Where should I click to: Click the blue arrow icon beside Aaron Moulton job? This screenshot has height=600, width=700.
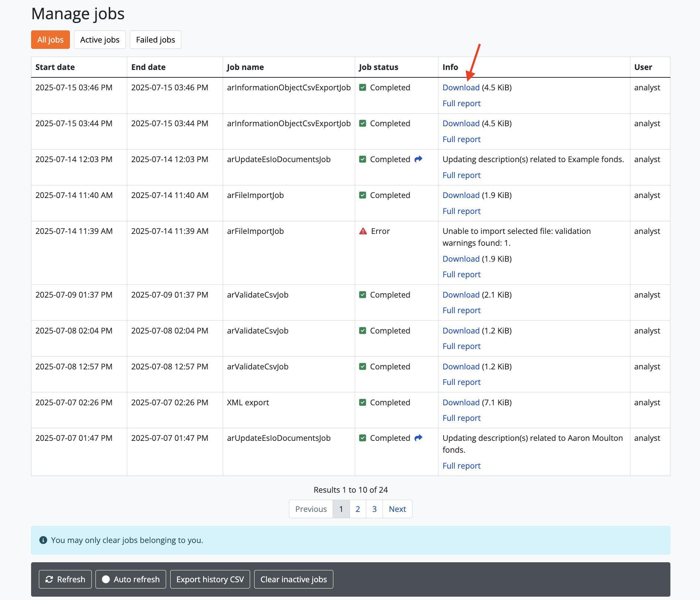pos(418,438)
